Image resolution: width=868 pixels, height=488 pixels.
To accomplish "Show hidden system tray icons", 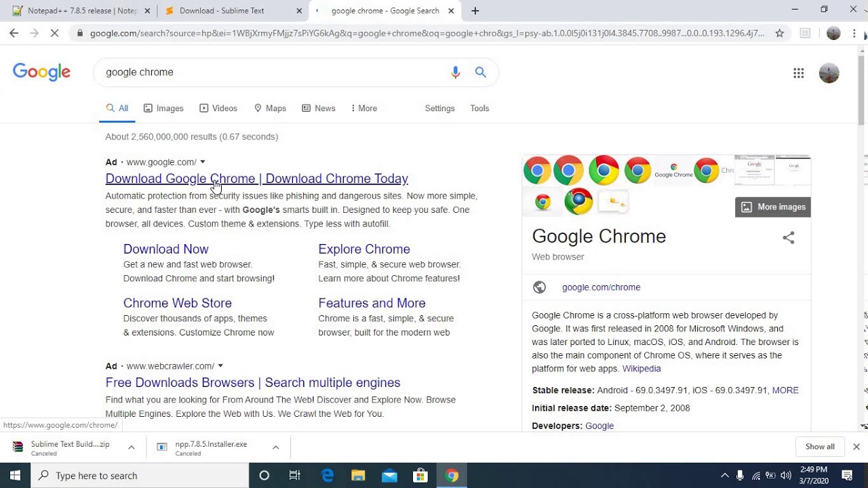I will [x=724, y=475].
